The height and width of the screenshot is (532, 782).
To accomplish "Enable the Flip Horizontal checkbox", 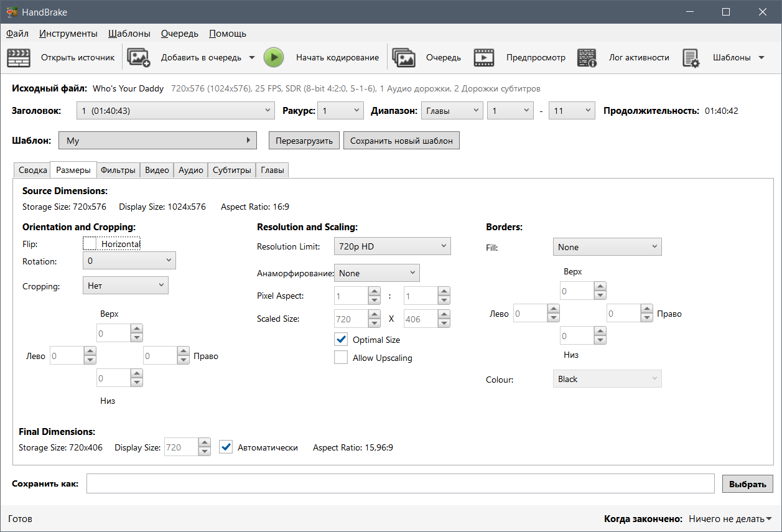I will coord(90,243).
